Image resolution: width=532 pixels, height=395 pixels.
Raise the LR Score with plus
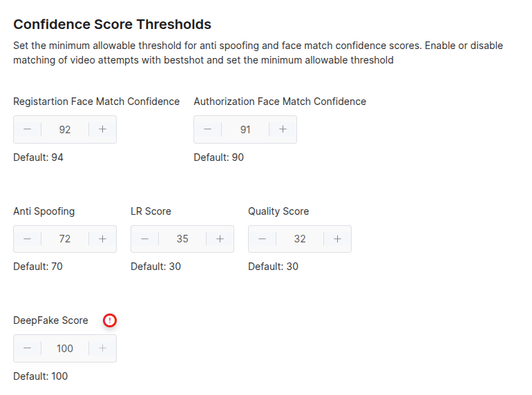point(220,239)
